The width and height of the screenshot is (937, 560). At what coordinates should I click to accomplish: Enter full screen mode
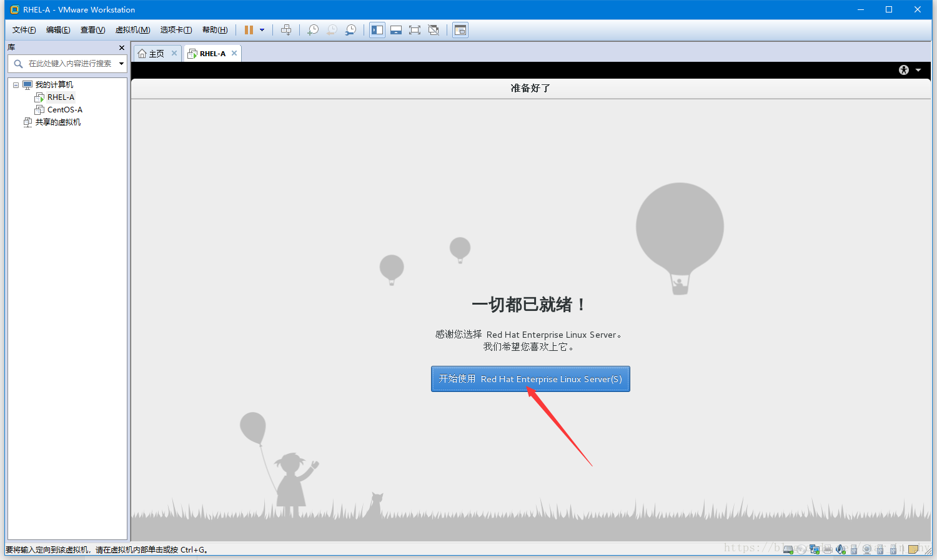coord(415,30)
